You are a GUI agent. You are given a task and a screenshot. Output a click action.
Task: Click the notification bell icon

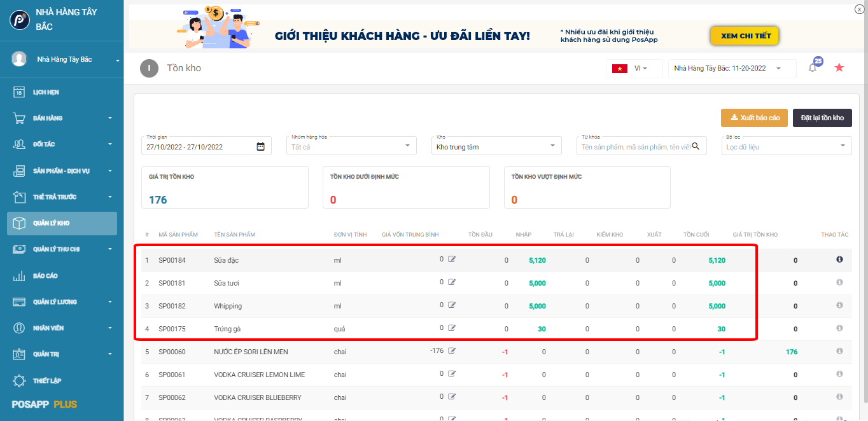tap(813, 68)
